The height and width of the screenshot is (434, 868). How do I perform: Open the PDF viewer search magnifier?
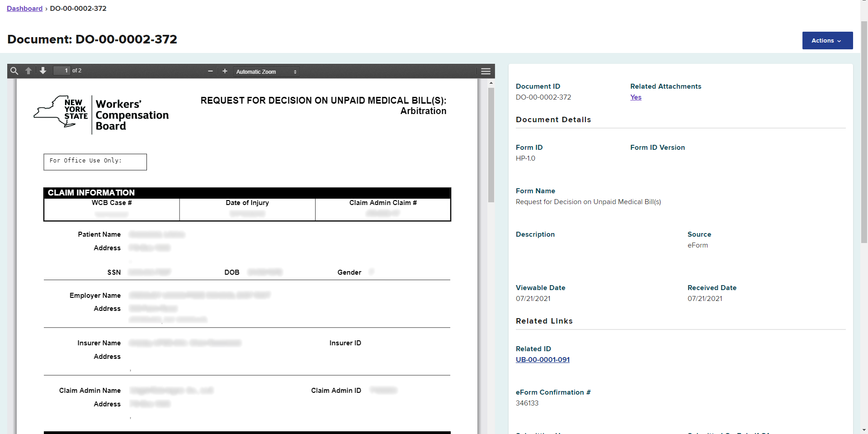pos(14,71)
